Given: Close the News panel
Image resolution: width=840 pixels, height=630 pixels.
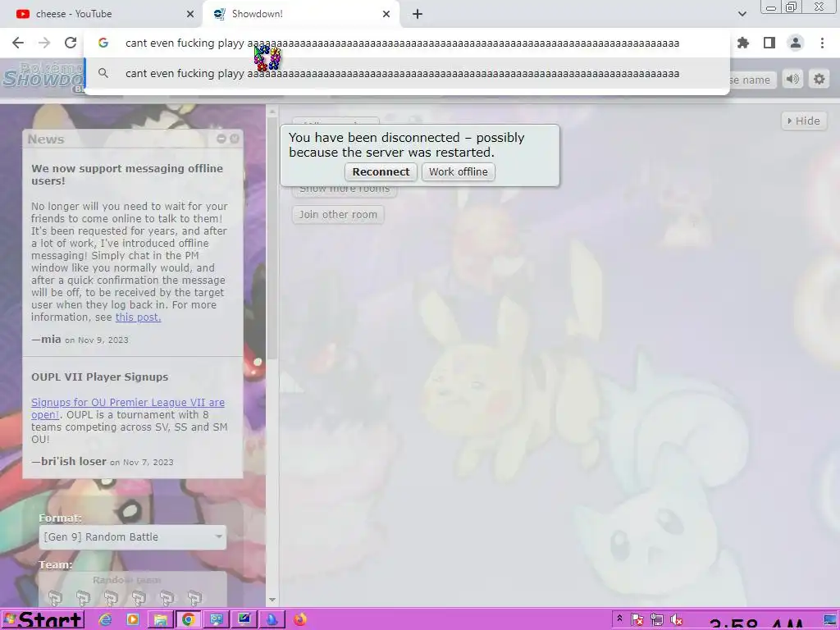Looking at the screenshot, I should tap(235, 139).
